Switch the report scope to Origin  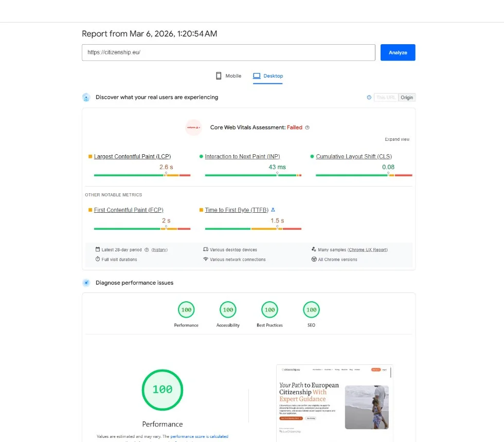407,97
